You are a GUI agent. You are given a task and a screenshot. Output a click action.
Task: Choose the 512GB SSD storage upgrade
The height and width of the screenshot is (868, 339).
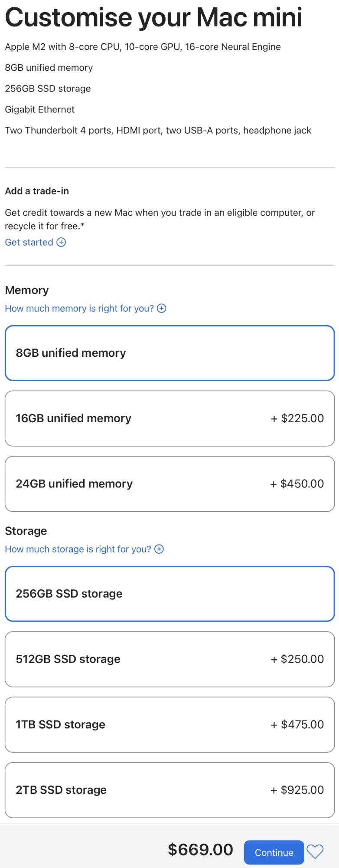click(x=169, y=659)
